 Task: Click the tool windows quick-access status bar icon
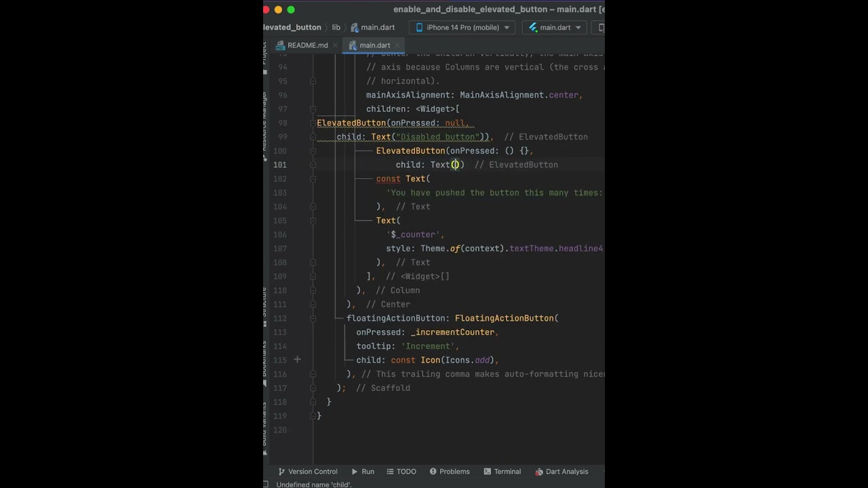pos(266,485)
